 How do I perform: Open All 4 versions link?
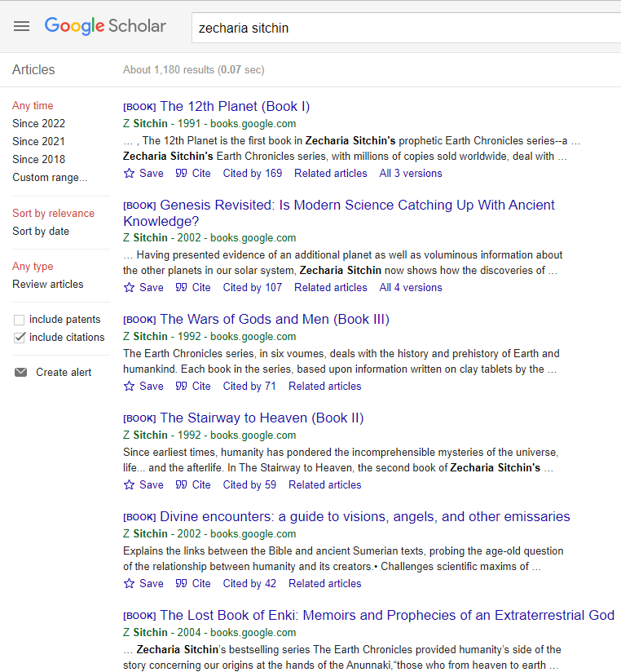pyautogui.click(x=411, y=287)
